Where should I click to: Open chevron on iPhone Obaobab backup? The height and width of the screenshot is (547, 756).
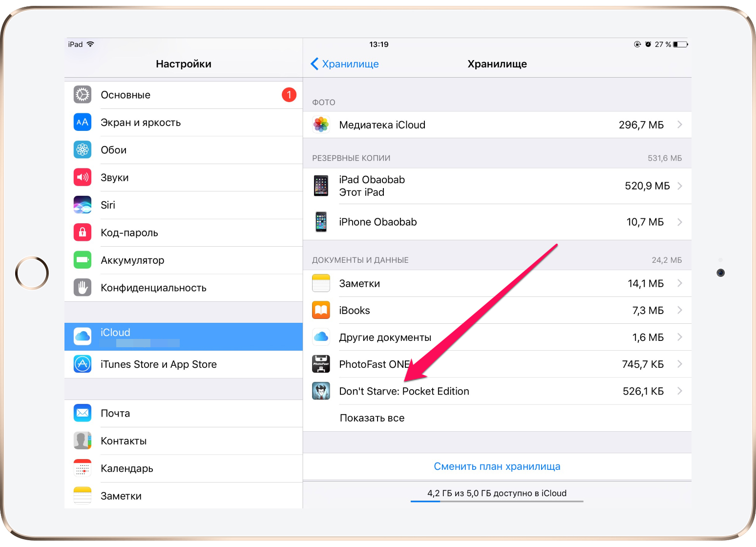(680, 222)
